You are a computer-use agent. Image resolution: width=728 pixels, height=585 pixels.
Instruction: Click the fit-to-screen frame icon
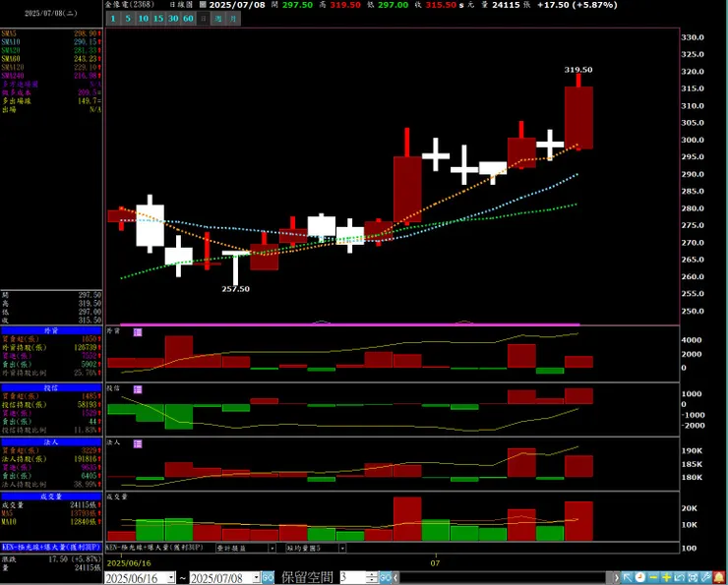click(693, 577)
